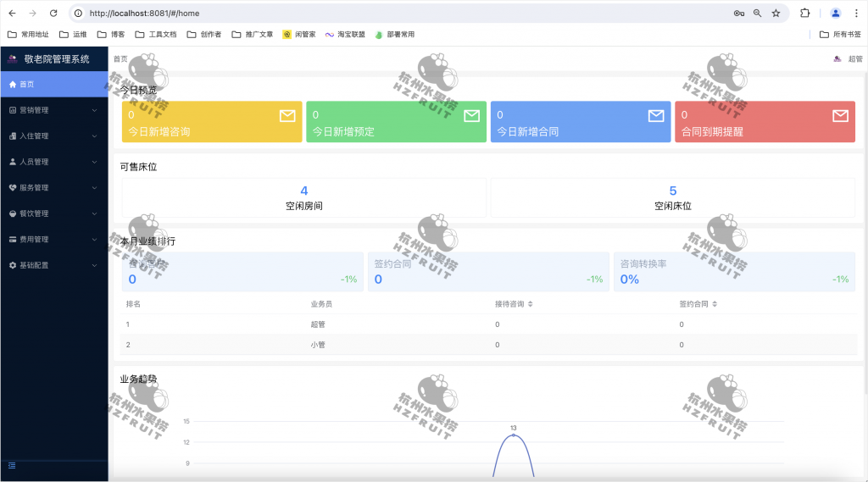Click the avatar icon beside 超管
The height and width of the screenshot is (482, 868).
tap(837, 58)
